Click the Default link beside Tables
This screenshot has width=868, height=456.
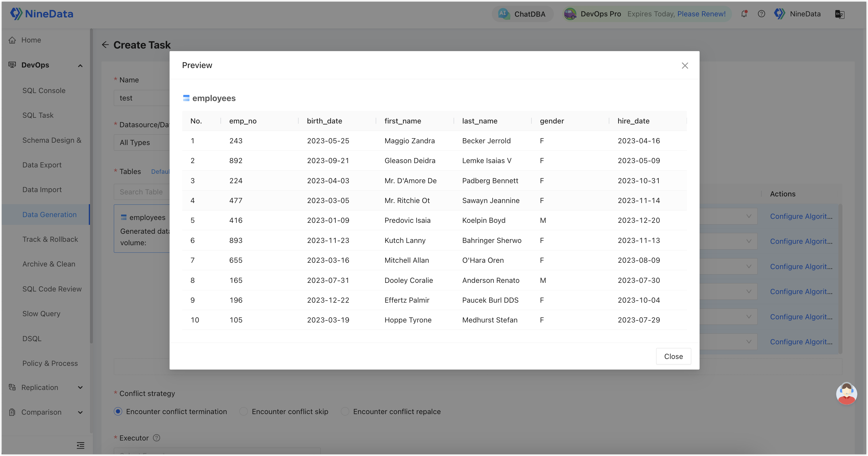point(160,172)
